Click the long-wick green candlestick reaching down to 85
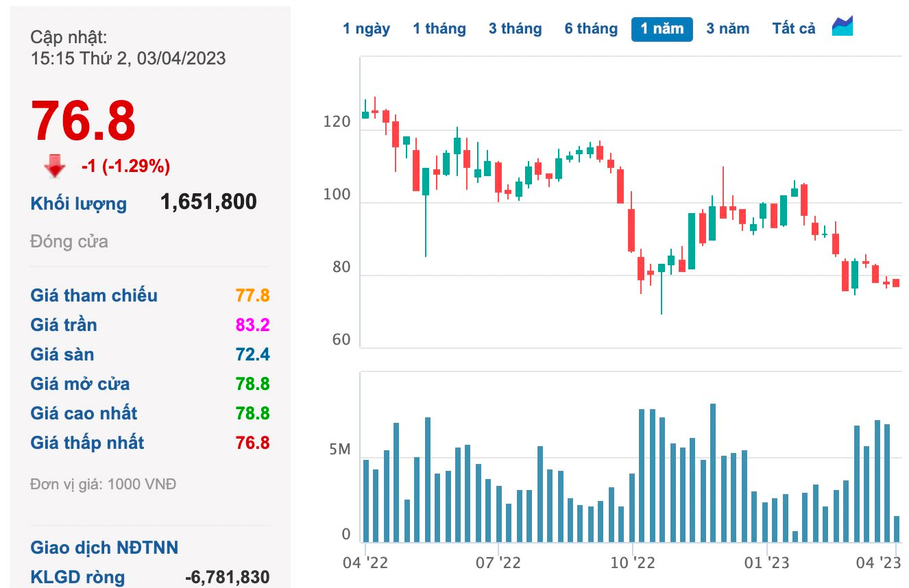The width and height of the screenshot is (909, 588). coord(426,212)
